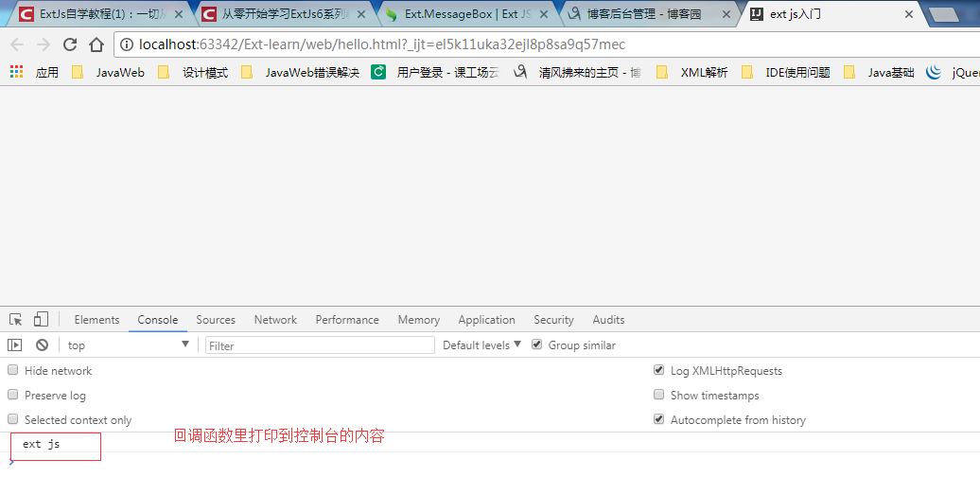The width and height of the screenshot is (980, 477).
Task: Go forward with the browser forward arrow
Action: point(44,44)
